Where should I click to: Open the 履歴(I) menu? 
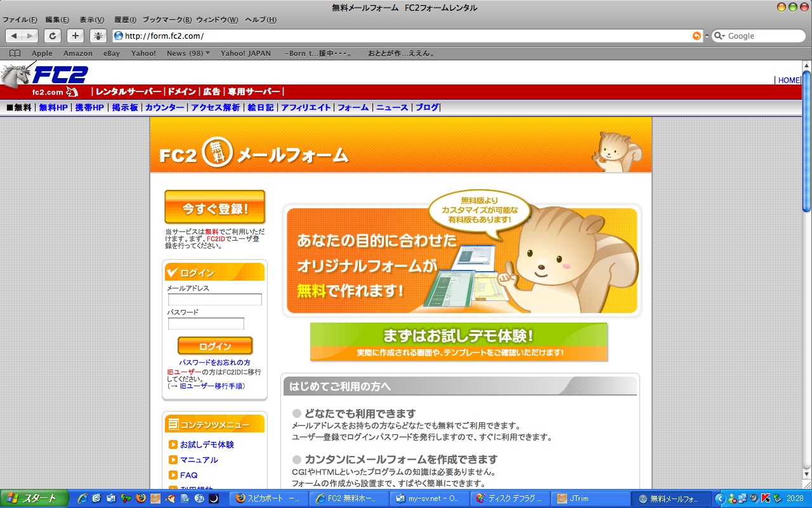point(125,20)
